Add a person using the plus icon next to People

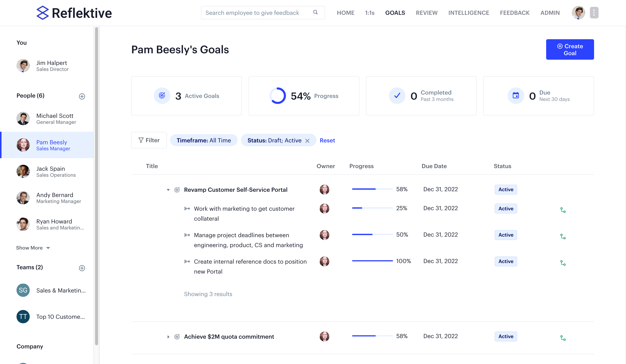point(82,96)
